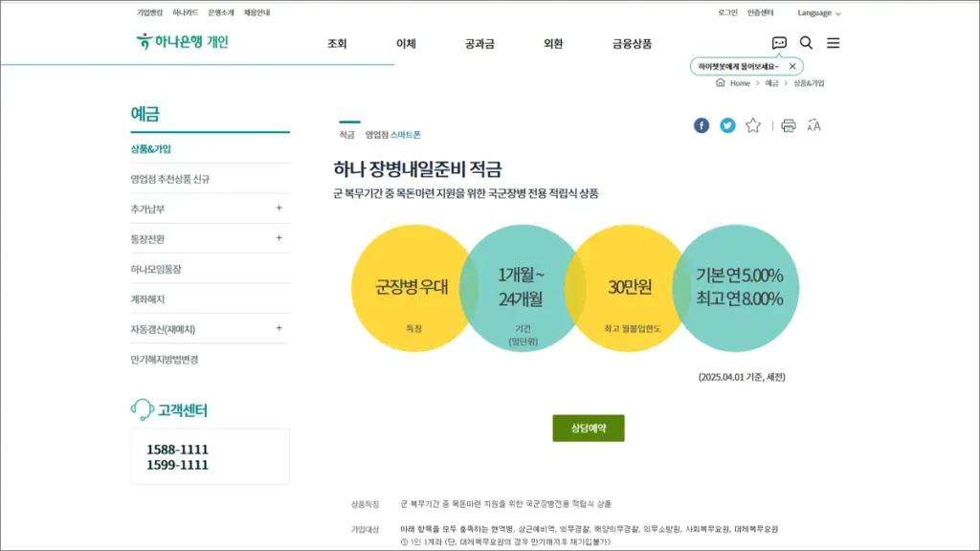The image size is (980, 551).
Task: Open the 은행소개 link
Action: click(221, 12)
